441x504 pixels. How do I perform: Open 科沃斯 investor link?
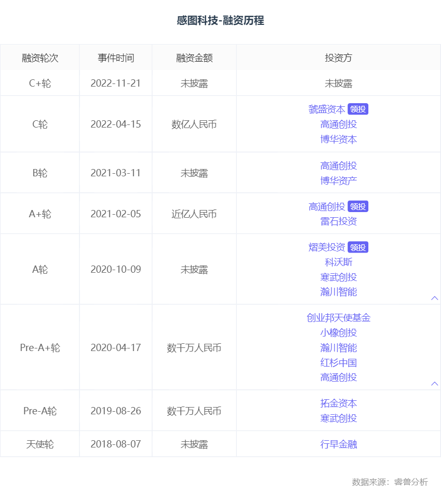(x=338, y=262)
